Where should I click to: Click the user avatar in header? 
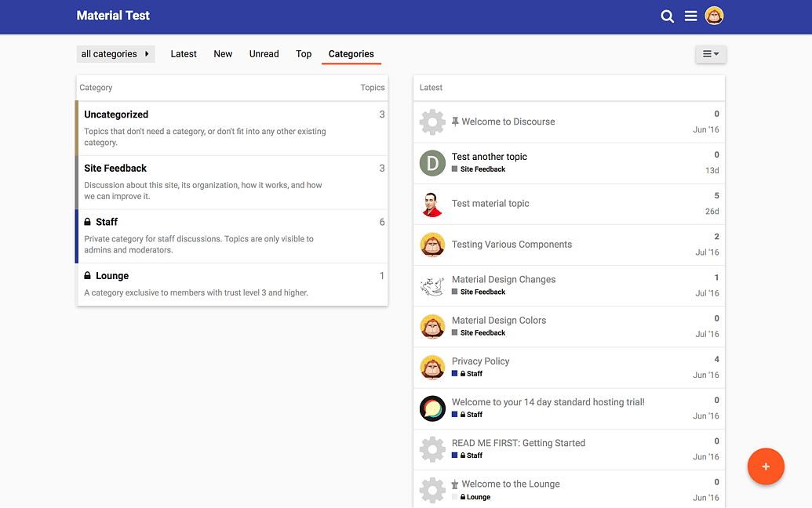pos(714,16)
